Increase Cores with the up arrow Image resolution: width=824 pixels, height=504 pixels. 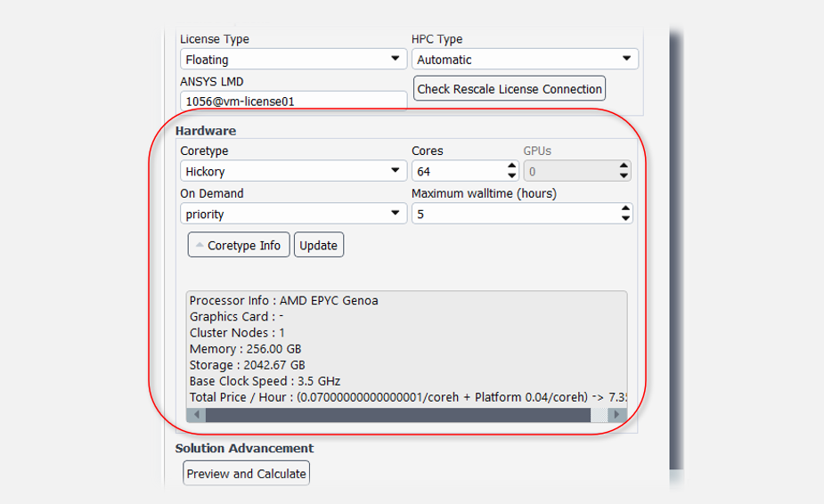512,167
